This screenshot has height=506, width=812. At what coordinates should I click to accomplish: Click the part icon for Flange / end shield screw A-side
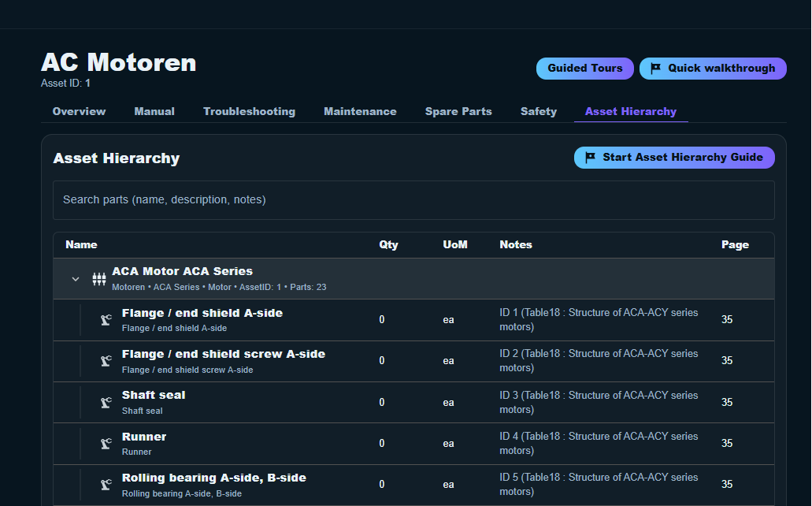tap(106, 360)
